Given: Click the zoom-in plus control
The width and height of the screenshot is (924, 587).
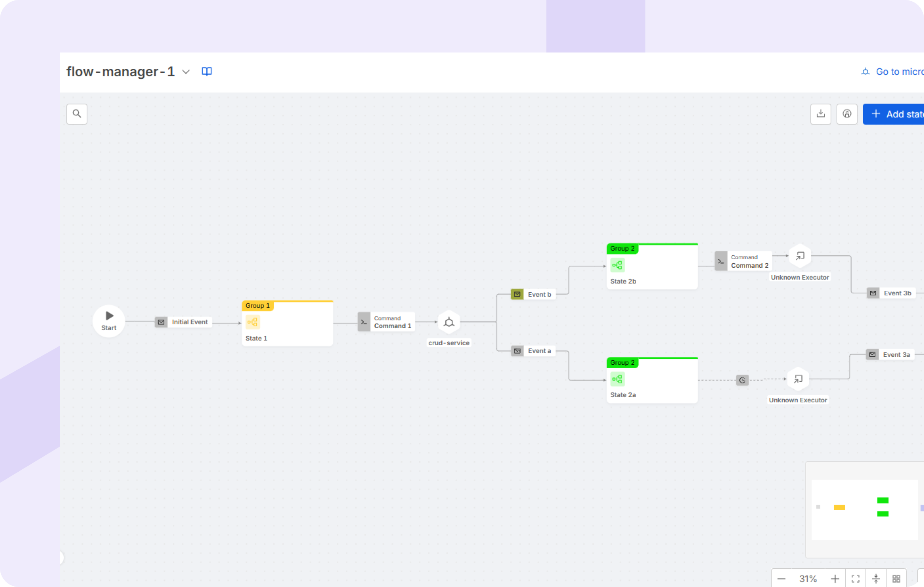Looking at the screenshot, I should click(835, 578).
